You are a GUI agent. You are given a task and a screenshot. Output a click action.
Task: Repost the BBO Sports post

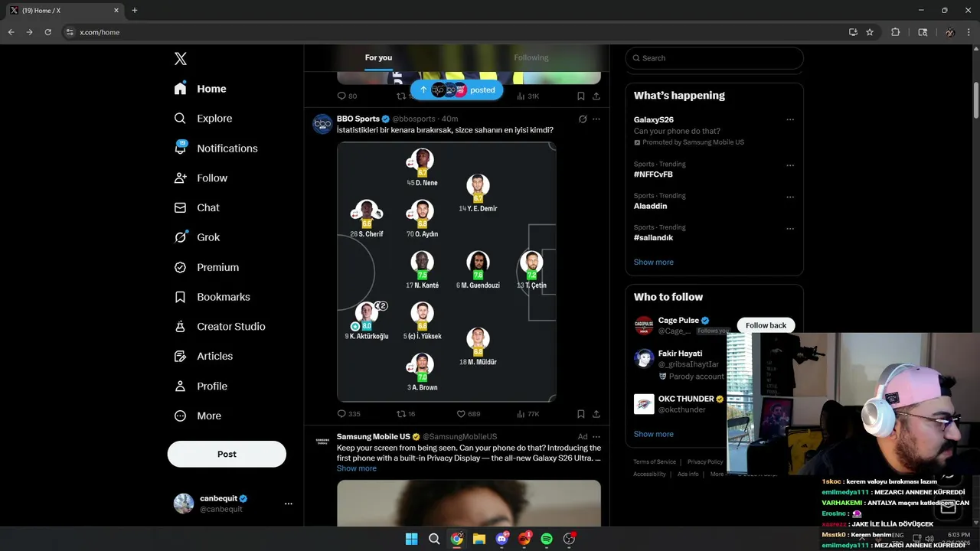[406, 414]
